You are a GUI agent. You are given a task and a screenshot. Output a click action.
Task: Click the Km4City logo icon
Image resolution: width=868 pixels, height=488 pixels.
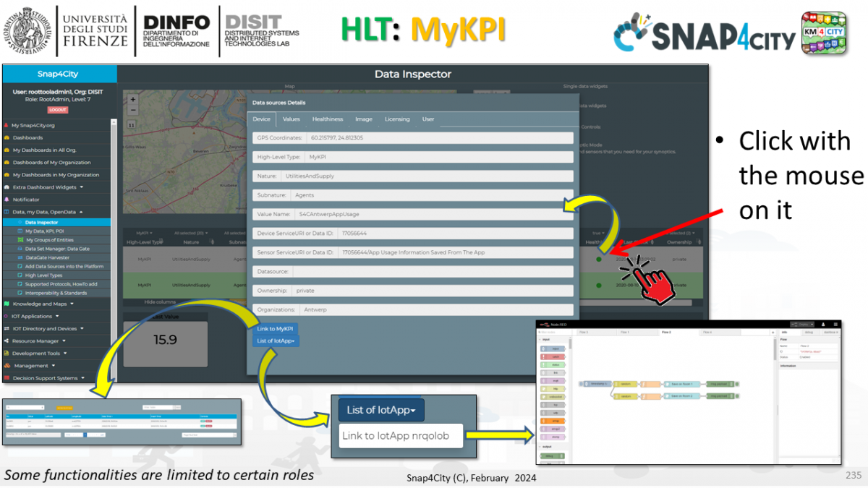[x=824, y=33]
